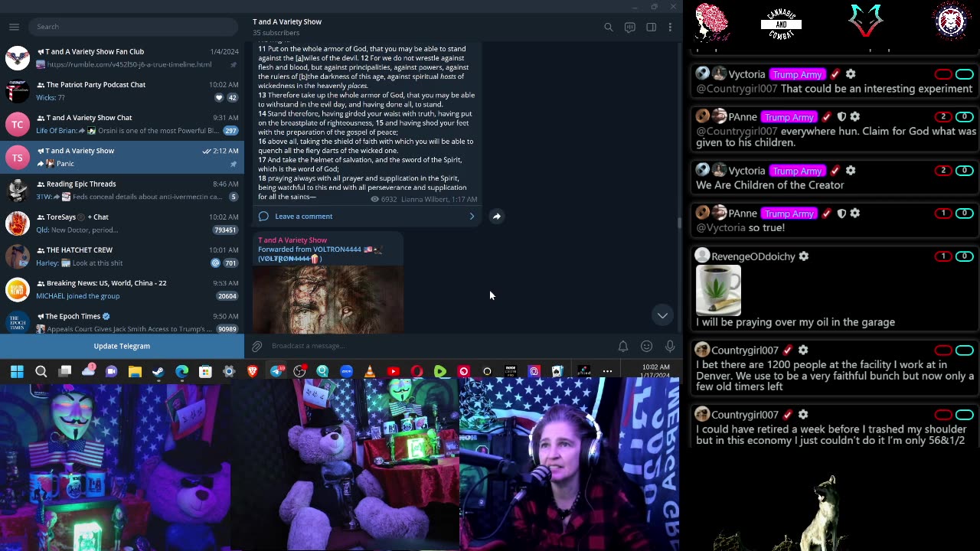Open Rumble app from the taskbar
Screen dimensions: 980x551
click(440, 371)
